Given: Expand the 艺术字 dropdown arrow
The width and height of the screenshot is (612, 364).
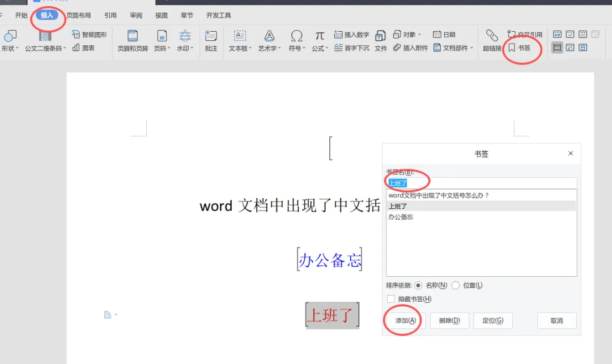Looking at the screenshot, I should click(x=279, y=48).
